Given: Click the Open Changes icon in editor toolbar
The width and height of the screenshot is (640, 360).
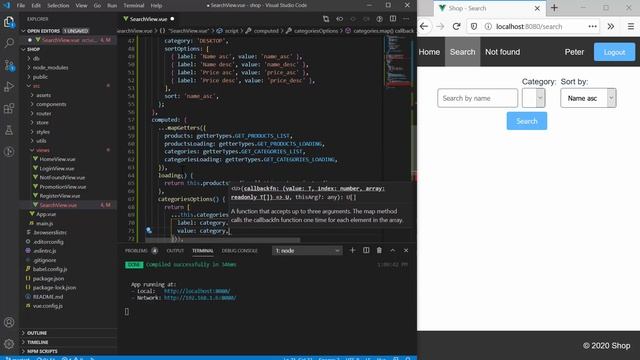Looking at the screenshot, I should pos(326,19).
